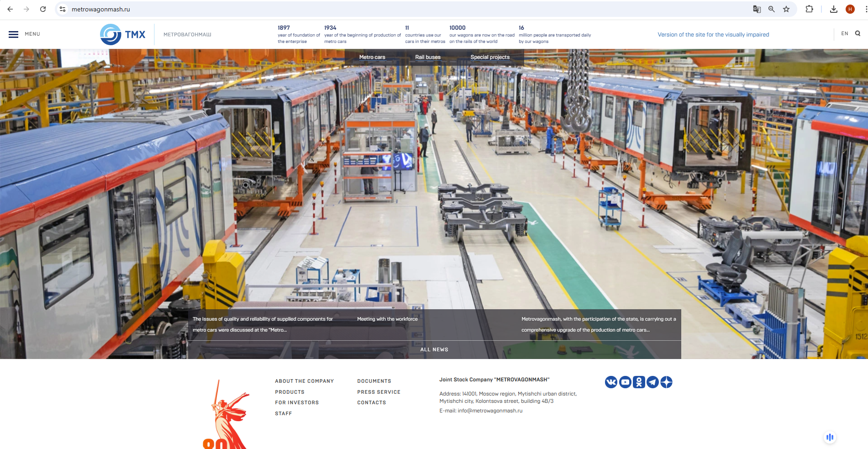Click the Odnoklassniki social icon
Image resolution: width=868 pixels, height=449 pixels.
point(639,382)
